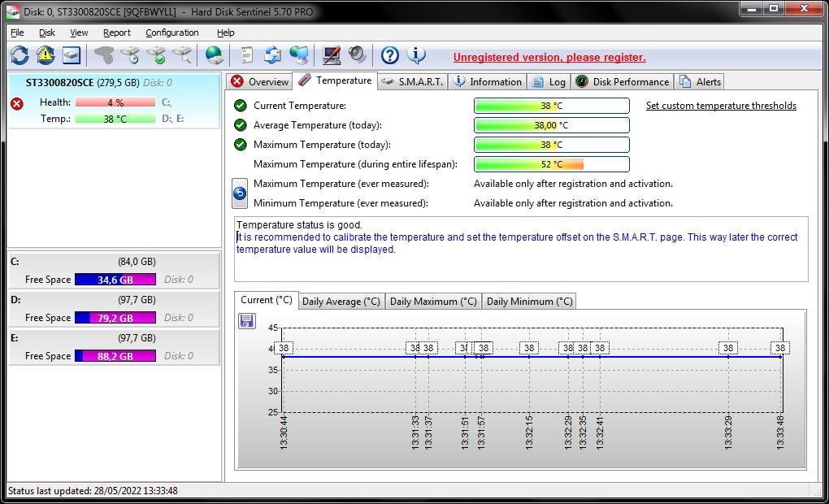Click the globe over disk toolbar icon
The image size is (829, 504).
214,55
